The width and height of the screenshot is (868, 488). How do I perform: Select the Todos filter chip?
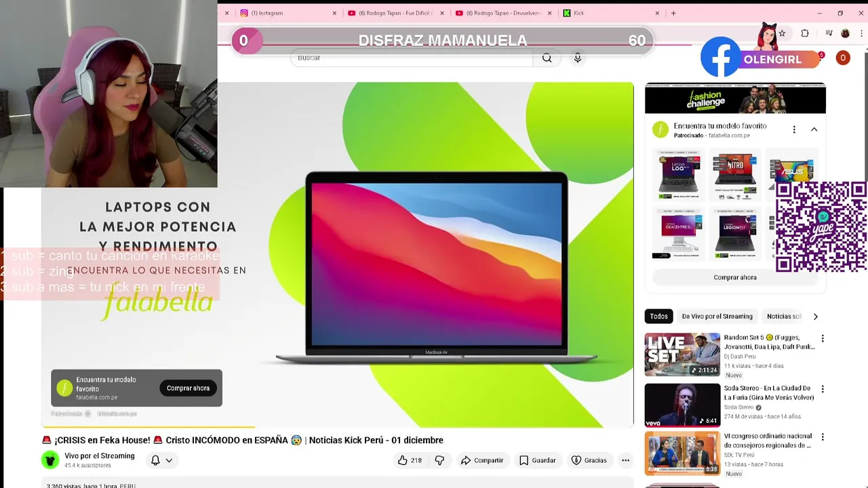658,317
